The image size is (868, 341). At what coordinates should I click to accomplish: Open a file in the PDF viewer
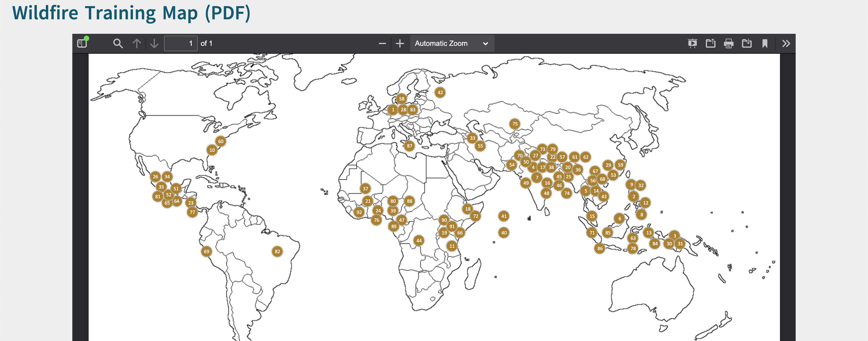coord(710,43)
